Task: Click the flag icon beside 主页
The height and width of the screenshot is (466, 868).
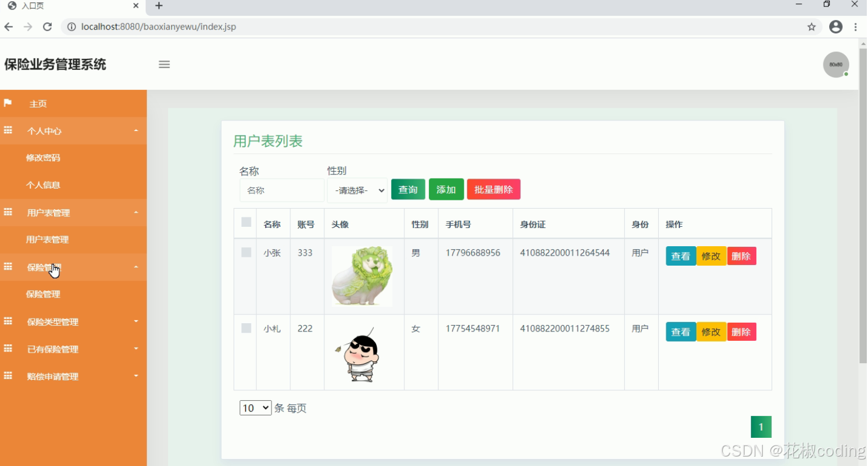Action: click(x=8, y=103)
